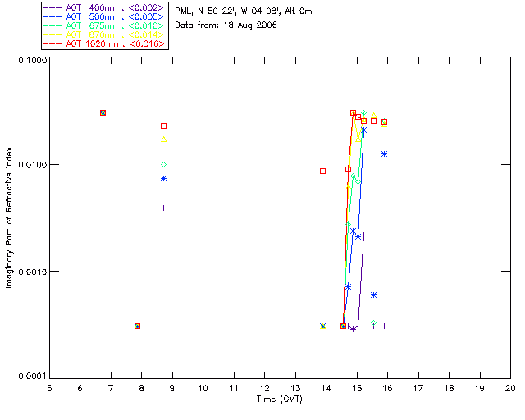This screenshot has height=420, width=525.
Task: Click the 0.0010 y-axis tick label
Action: coord(32,272)
